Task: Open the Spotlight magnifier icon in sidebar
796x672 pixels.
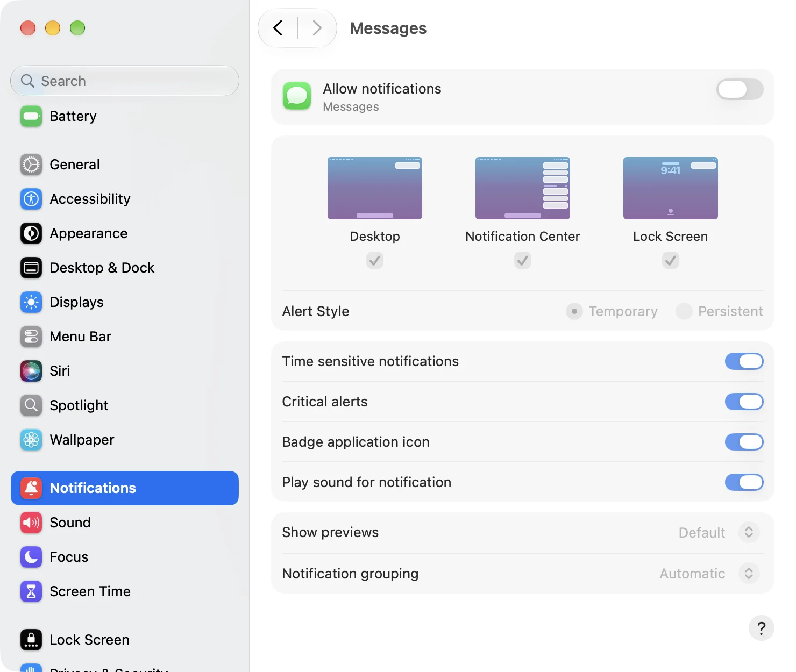Action: pyautogui.click(x=31, y=405)
